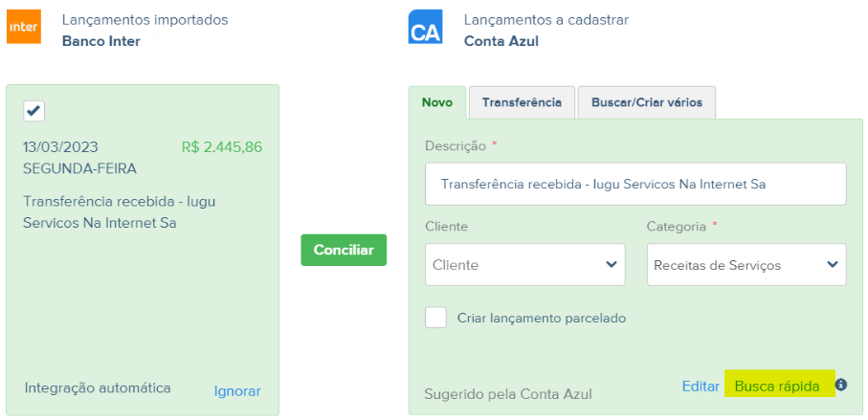The width and height of the screenshot is (868, 420).
Task: Click the green Conciliar button
Action: coord(344,250)
